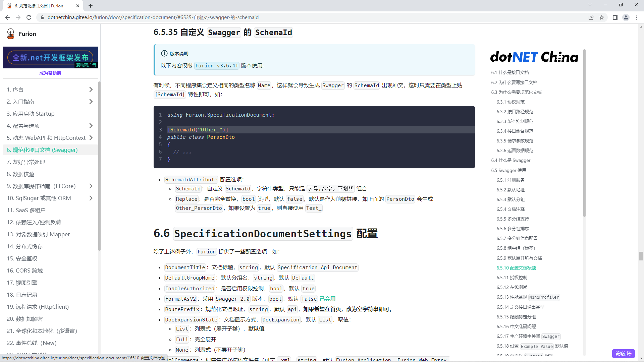Expand the 10. SqlSugar 或其他 ORM chevron

pos(91,198)
